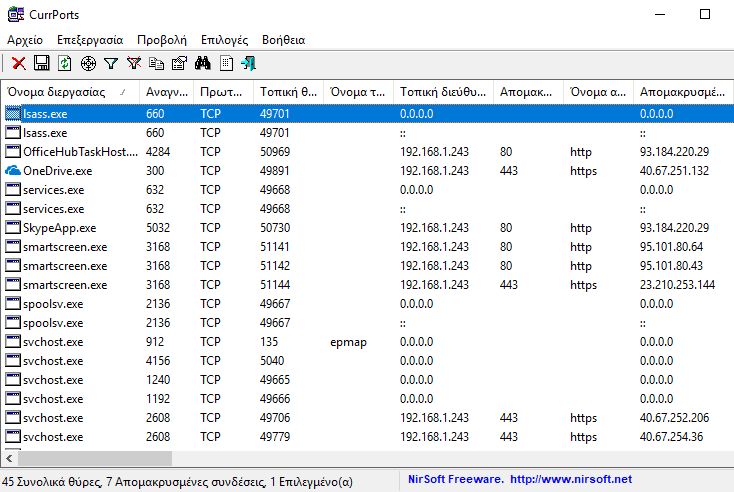Click process ID cell 4284
The width and height of the screenshot is (734, 492).
coord(158,152)
